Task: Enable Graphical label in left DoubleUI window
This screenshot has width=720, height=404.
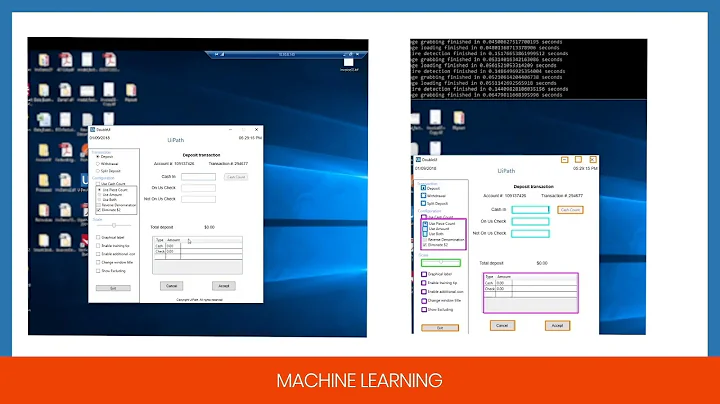Action: (x=98, y=237)
